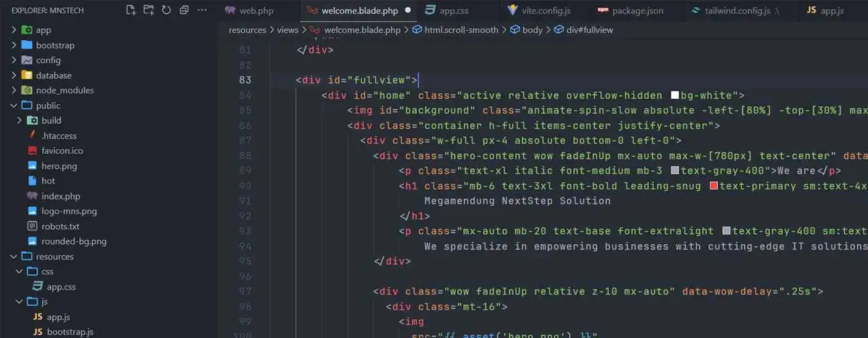Expand the node_modules folder
The width and height of the screenshot is (868, 338).
[64, 90]
